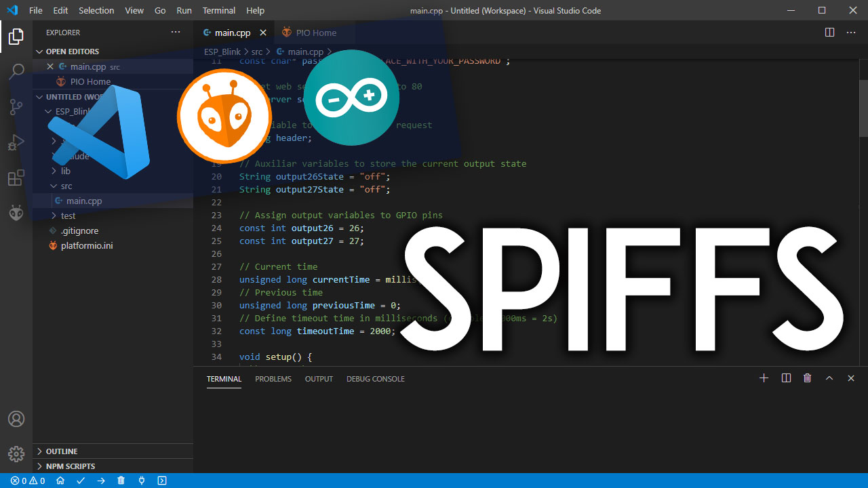This screenshot has height=488, width=868.
Task: Open the serial monitor via the plug icon
Action: pos(142,481)
